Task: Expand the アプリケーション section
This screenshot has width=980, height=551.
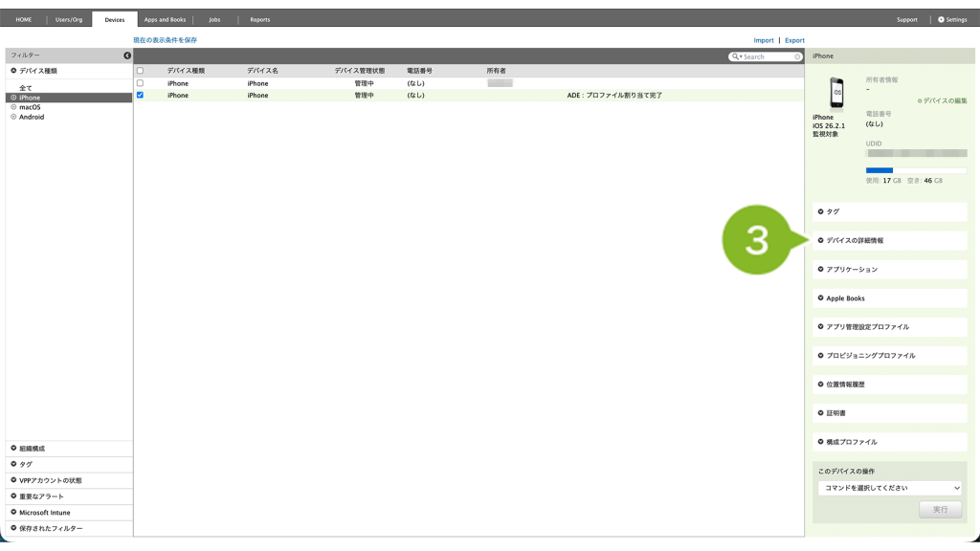Action: point(889,269)
